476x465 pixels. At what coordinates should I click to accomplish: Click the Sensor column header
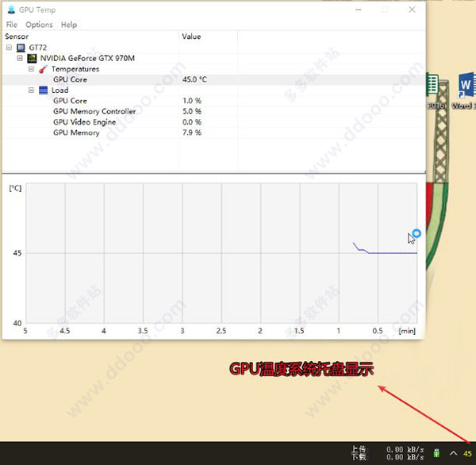pyautogui.click(x=90, y=37)
